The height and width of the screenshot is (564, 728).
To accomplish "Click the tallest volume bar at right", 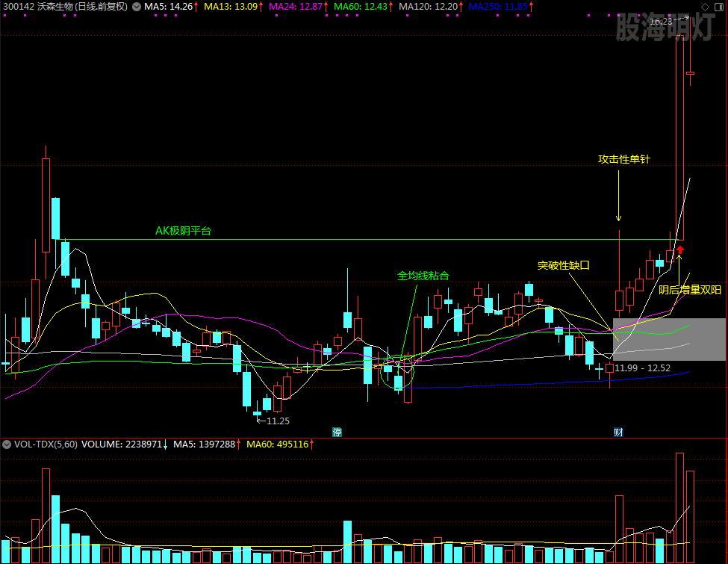I will pyautogui.click(x=679, y=508).
